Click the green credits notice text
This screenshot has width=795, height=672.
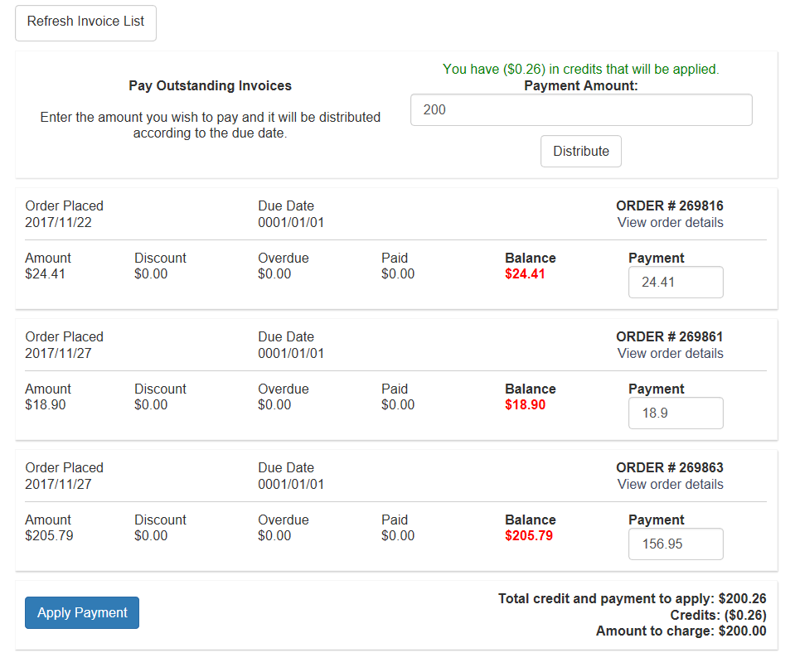click(x=580, y=70)
